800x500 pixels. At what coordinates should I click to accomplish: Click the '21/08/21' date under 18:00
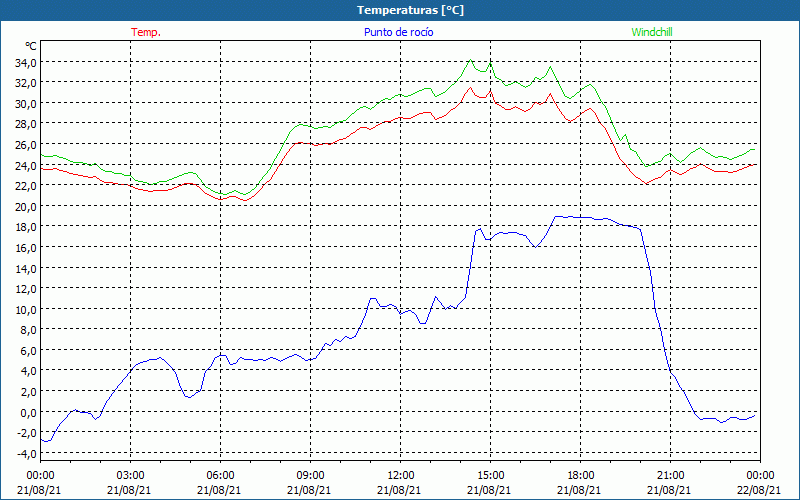[579, 490]
